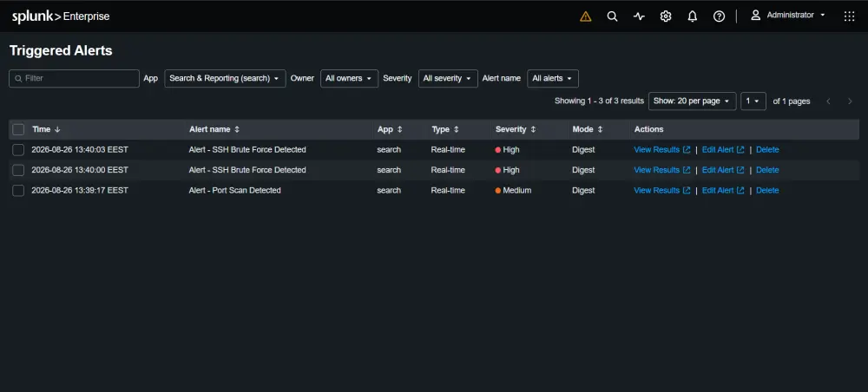Screen dimensions: 868x392
Task: Toggle the select-all checkbox in header
Action: pyautogui.click(x=18, y=129)
